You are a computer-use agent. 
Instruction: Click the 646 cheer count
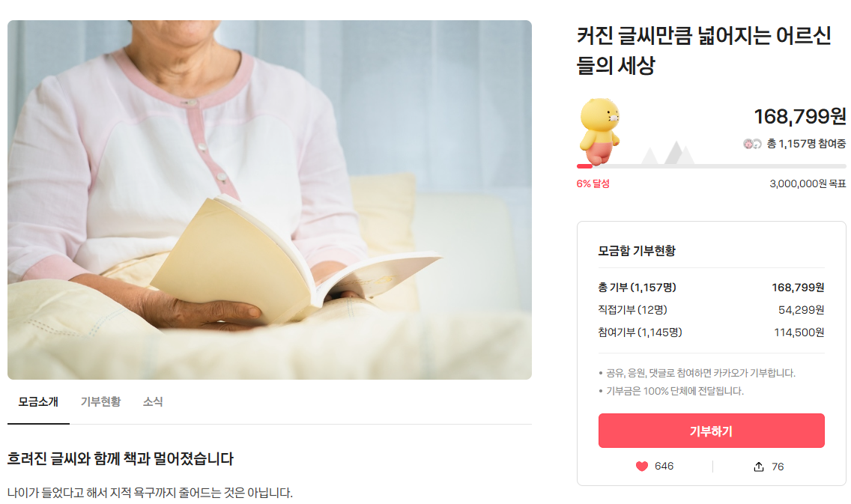click(664, 467)
